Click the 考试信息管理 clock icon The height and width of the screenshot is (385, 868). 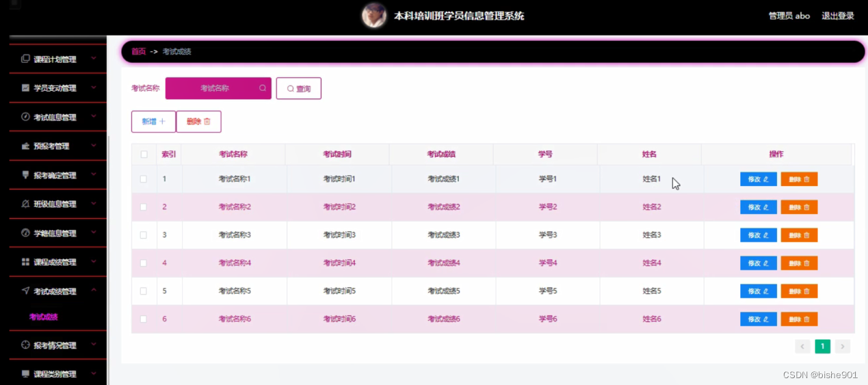(x=25, y=117)
